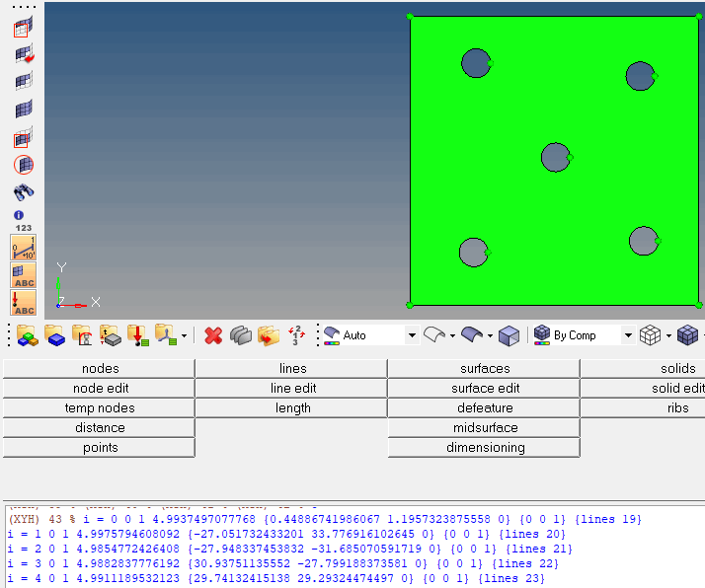Click the element color cube icon beside By Comp
Screen dimensions: 705x588
pyautogui.click(x=542, y=335)
